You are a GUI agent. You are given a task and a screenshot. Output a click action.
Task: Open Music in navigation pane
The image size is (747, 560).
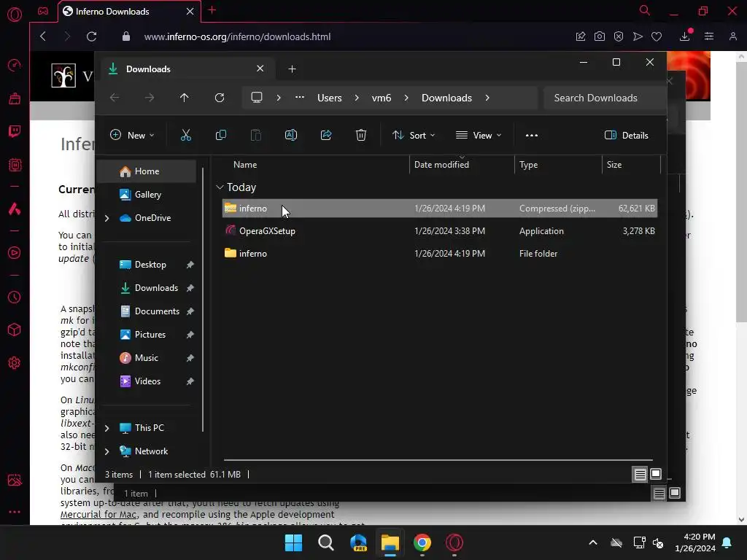(x=146, y=357)
